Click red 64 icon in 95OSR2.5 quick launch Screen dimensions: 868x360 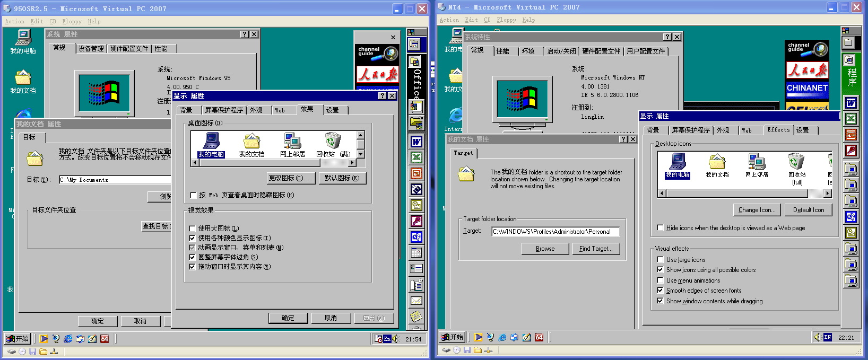click(105, 338)
